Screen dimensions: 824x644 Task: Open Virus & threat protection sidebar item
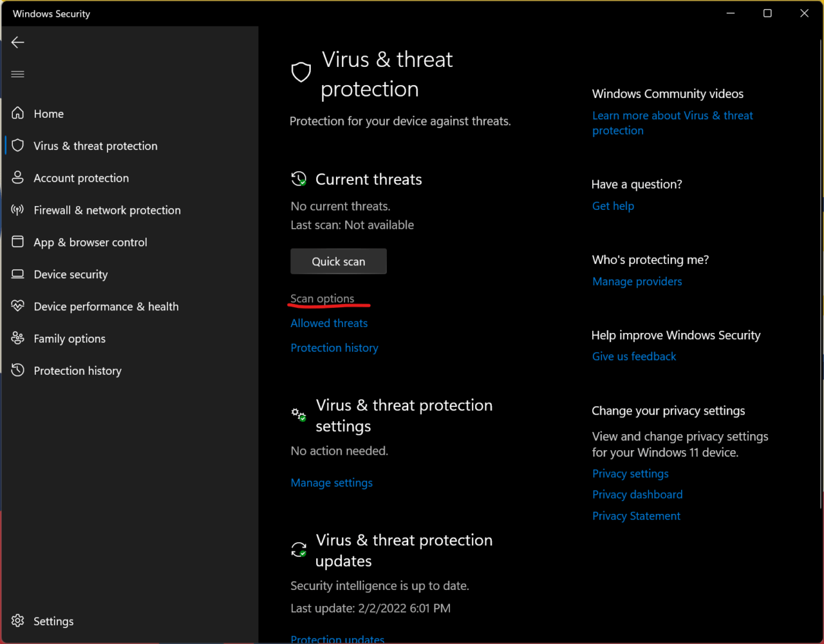95,146
